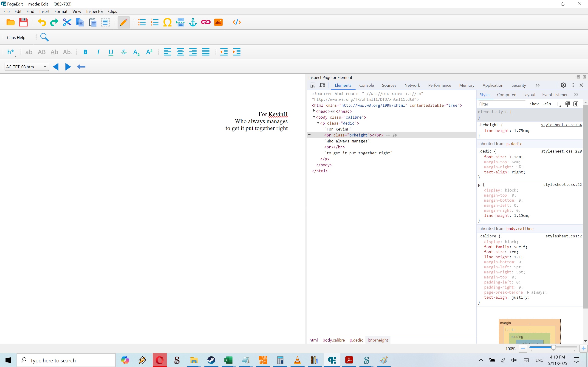588x367 pixels.
Task: Click the Insert Link chain icon
Action: (206, 22)
